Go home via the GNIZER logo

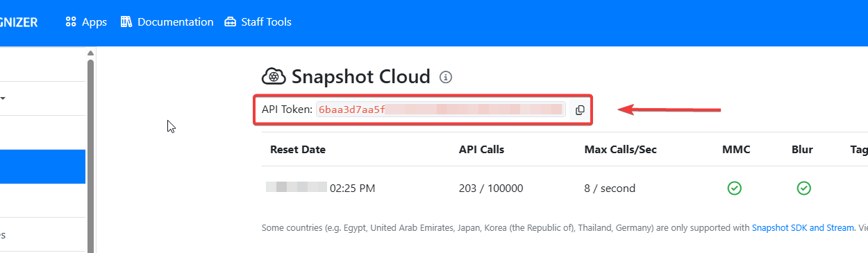(19, 22)
